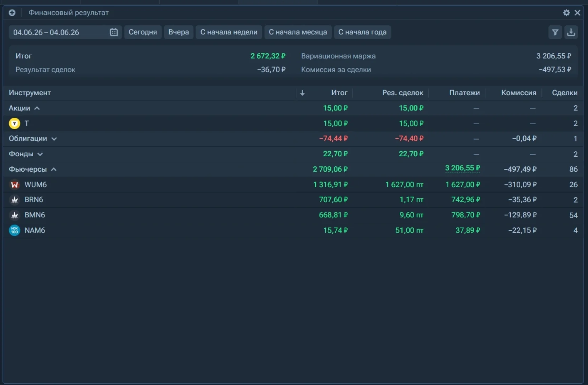This screenshot has width=588, height=385.
Task: Sort by the Инструмент column header
Action: (x=30, y=93)
